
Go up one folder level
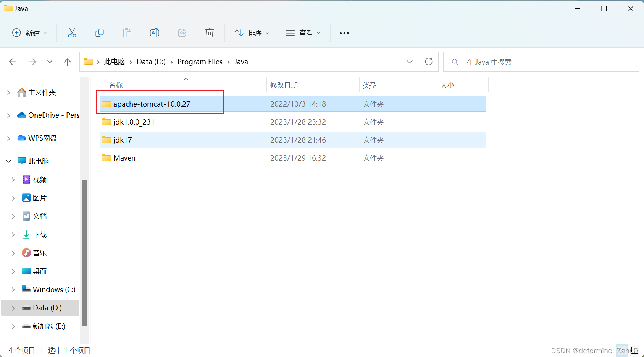click(68, 62)
